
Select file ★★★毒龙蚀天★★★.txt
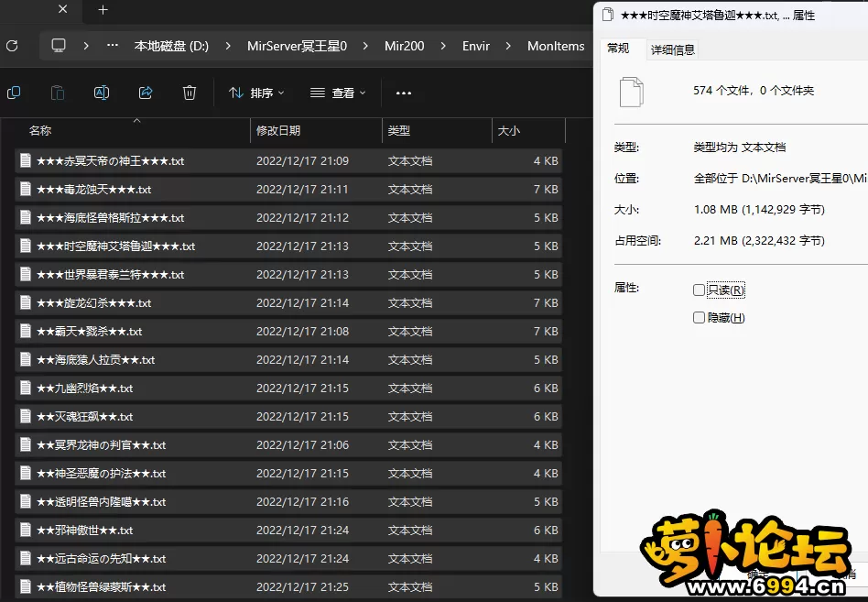tap(288, 190)
